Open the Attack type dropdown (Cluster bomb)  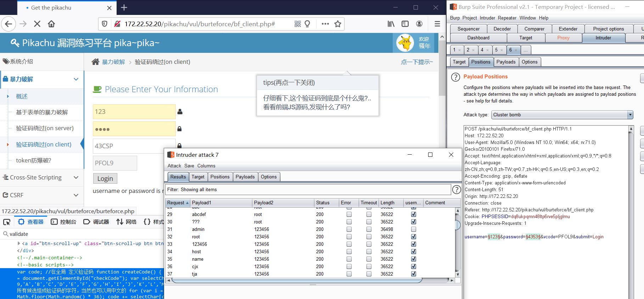(x=562, y=115)
